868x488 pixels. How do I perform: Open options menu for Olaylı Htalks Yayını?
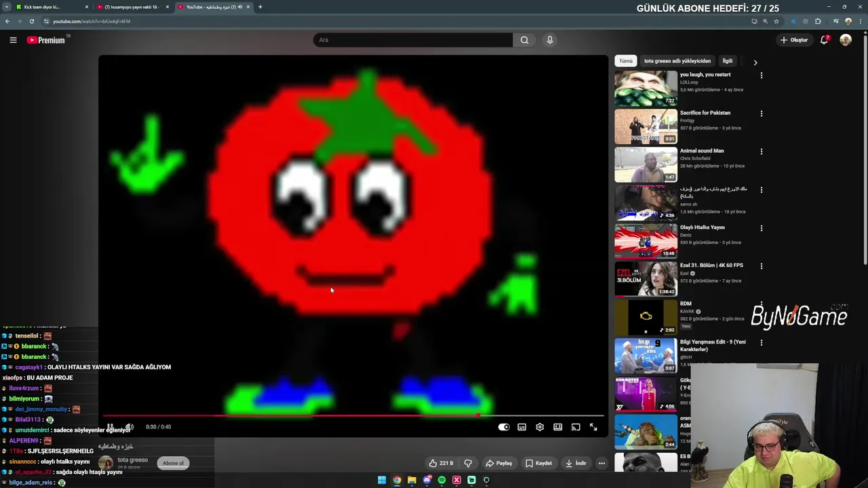[761, 228]
